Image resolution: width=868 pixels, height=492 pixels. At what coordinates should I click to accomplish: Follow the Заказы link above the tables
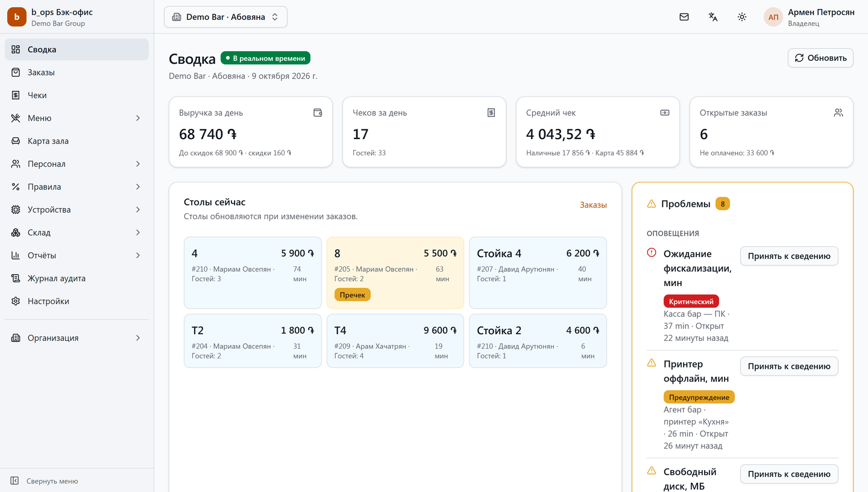pyautogui.click(x=593, y=205)
